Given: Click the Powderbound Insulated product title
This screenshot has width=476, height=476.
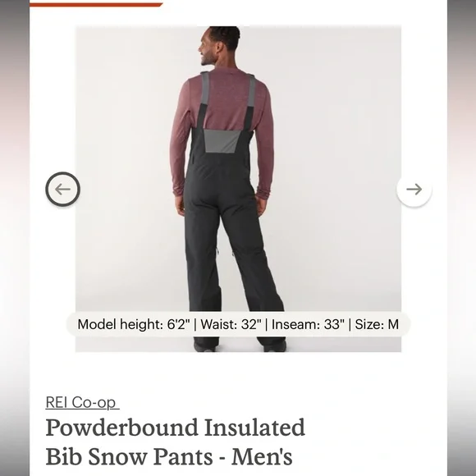Looking at the screenshot, I should [175, 442].
